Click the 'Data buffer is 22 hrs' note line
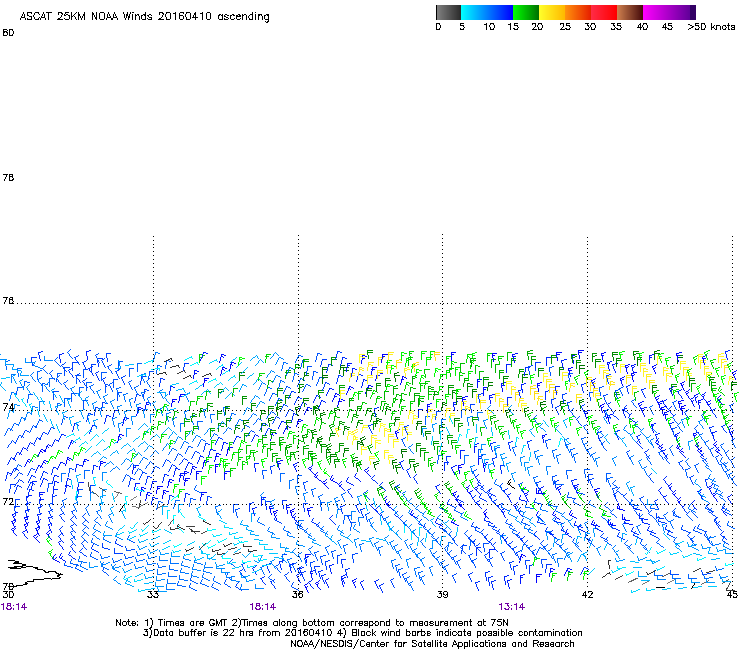740x650 pixels. [362, 633]
